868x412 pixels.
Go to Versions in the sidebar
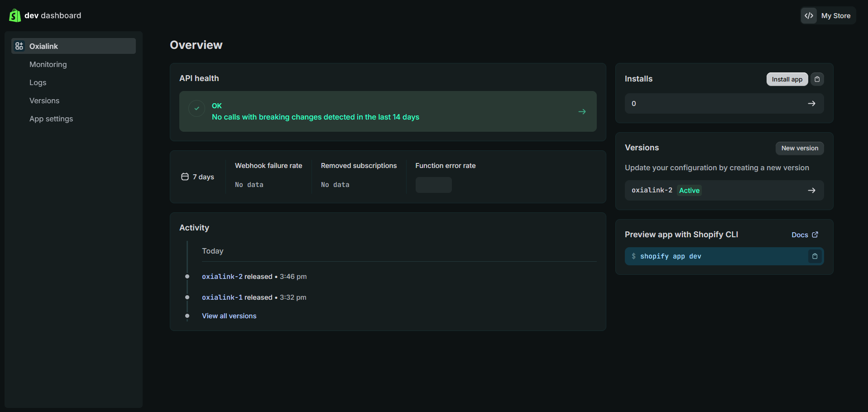coord(44,101)
